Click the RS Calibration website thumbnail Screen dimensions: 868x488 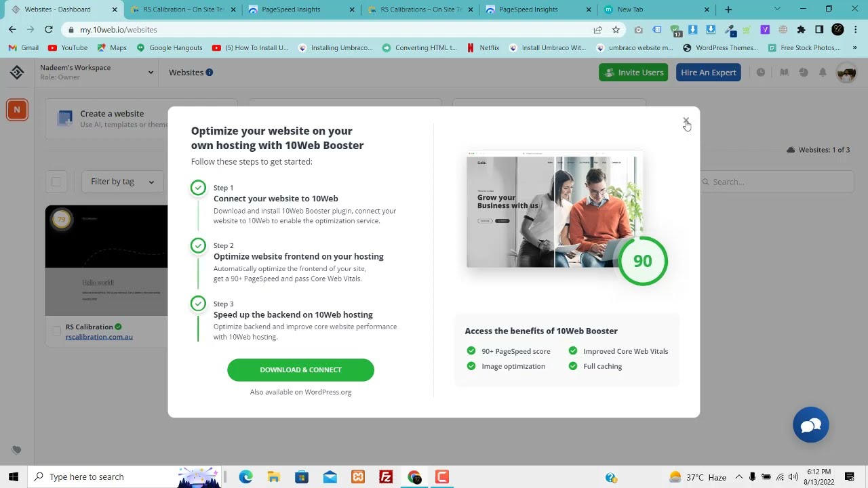click(x=106, y=260)
